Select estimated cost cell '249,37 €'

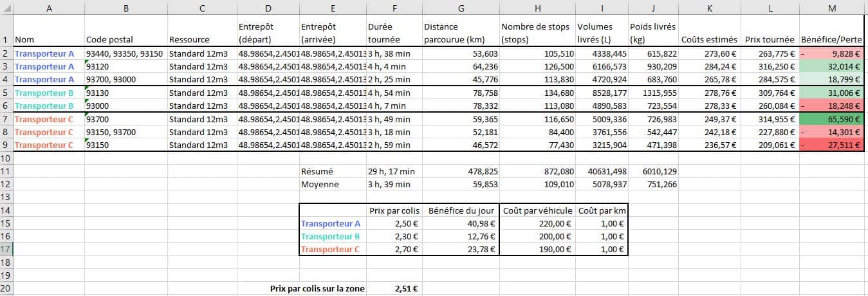pos(710,119)
